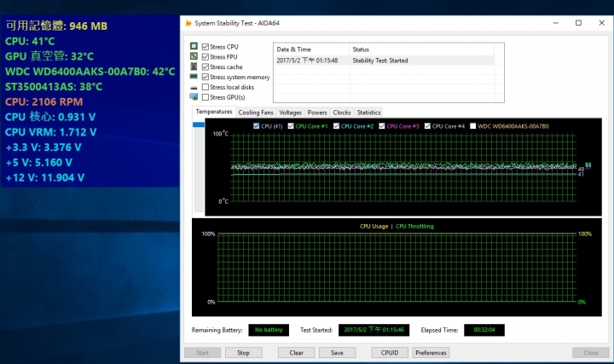The height and width of the screenshot is (364, 614).
Task: Toggle the CPU Core #1 graph checkbox
Action: [291, 126]
